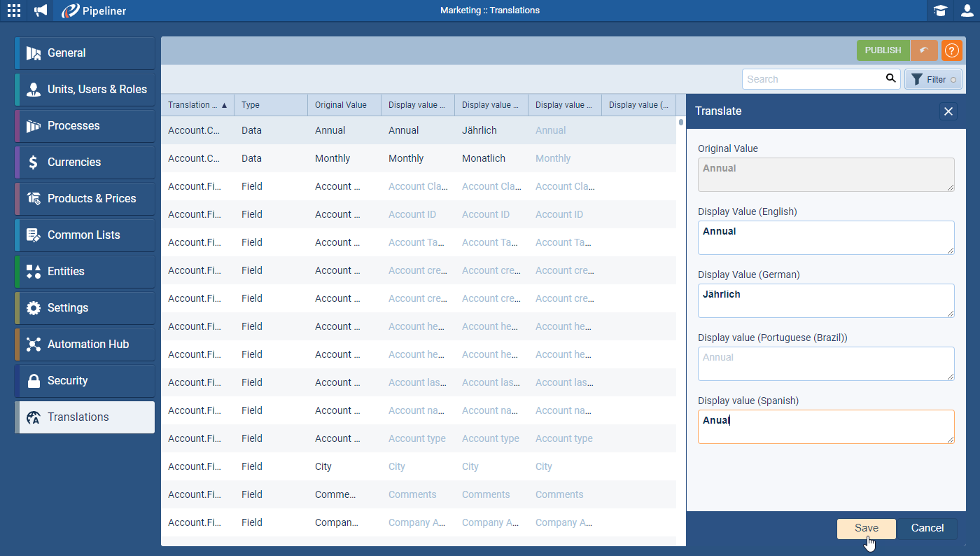This screenshot has width=980, height=556.
Task: Click the orange undo arrow button
Action: click(924, 50)
